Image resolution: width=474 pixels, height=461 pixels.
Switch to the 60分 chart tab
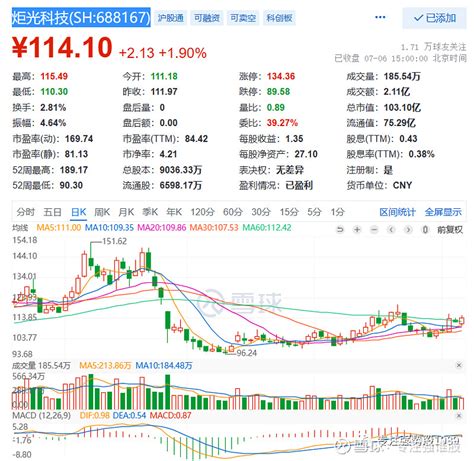(x=233, y=212)
